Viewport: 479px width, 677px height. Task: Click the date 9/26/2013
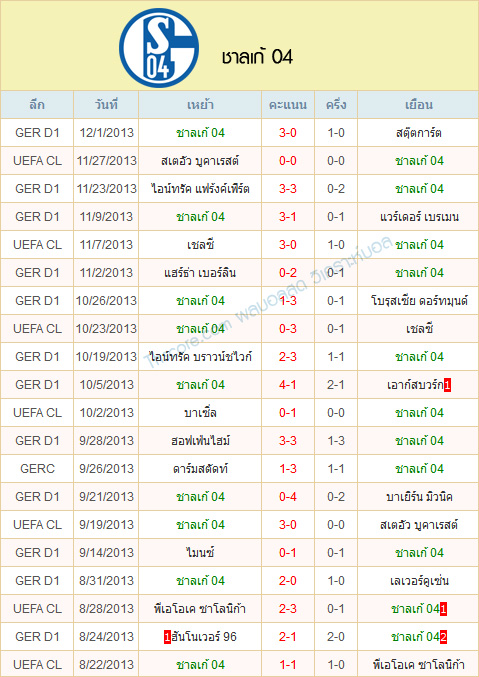tap(106, 468)
